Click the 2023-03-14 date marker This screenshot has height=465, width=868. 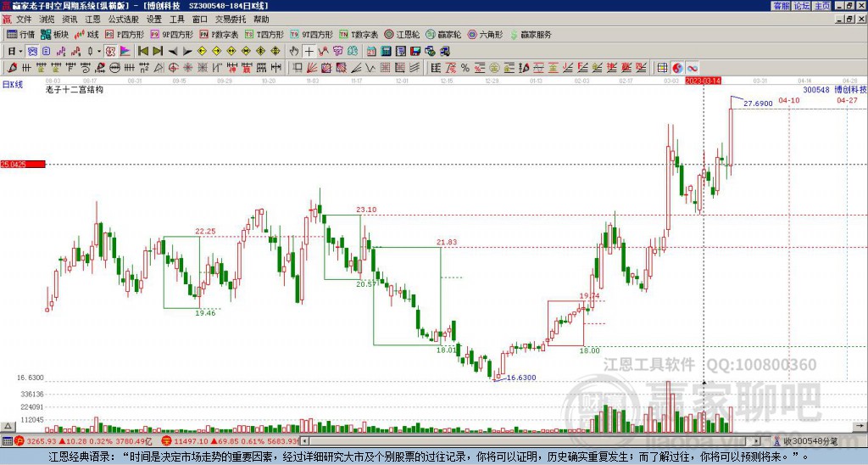click(703, 81)
